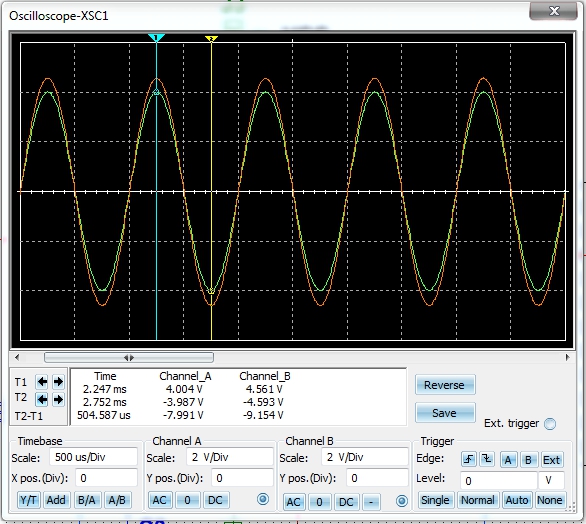Toggle the Ext. trigger radio button
Screen dimensions: 586x524
(550, 424)
